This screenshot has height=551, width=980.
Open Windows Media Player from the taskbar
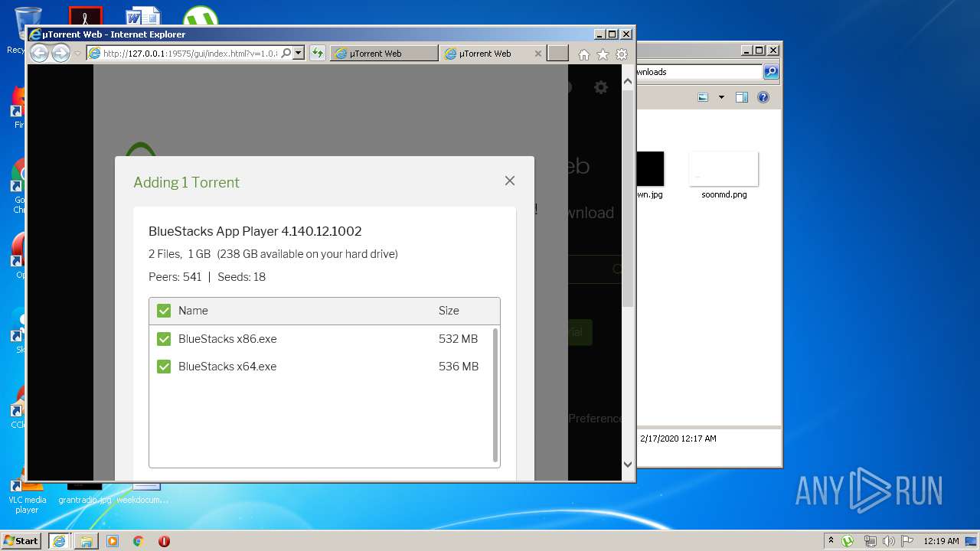click(x=113, y=540)
